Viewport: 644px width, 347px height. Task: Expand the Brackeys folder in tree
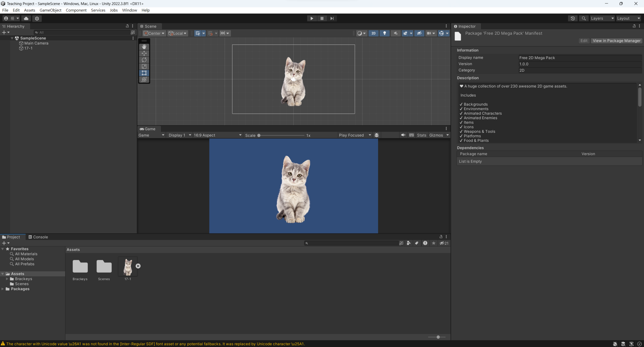7,279
